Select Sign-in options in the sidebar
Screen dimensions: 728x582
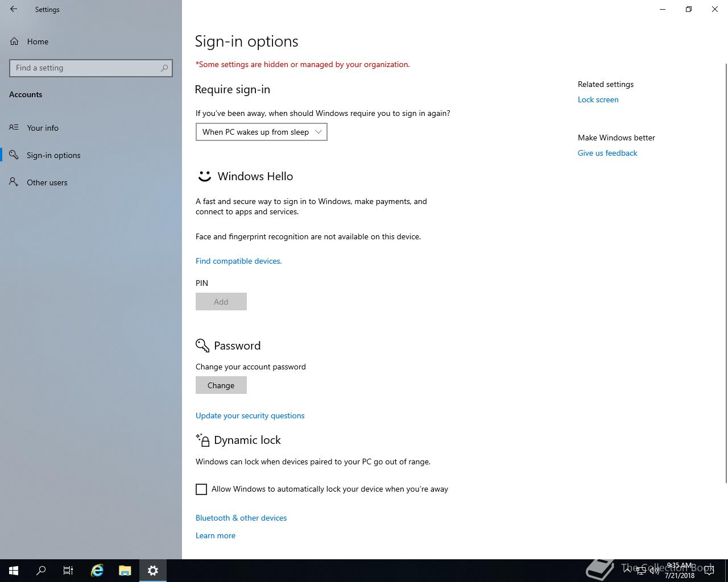click(x=53, y=155)
